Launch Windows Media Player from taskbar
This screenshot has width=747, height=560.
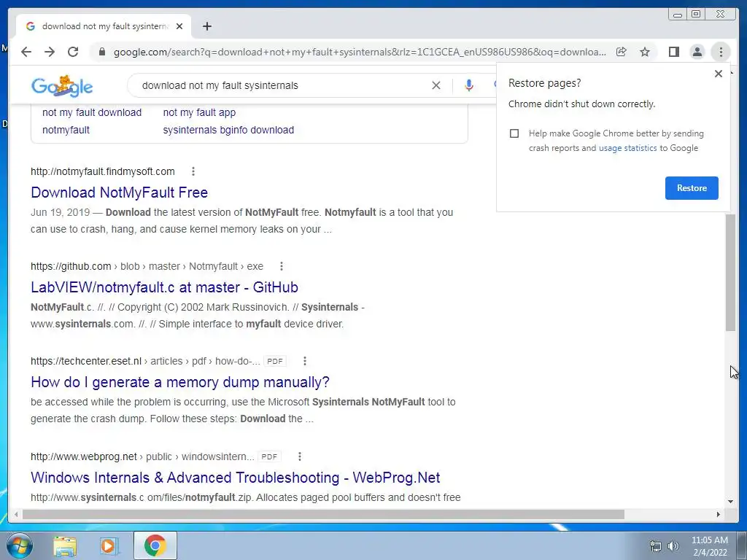coord(109,545)
